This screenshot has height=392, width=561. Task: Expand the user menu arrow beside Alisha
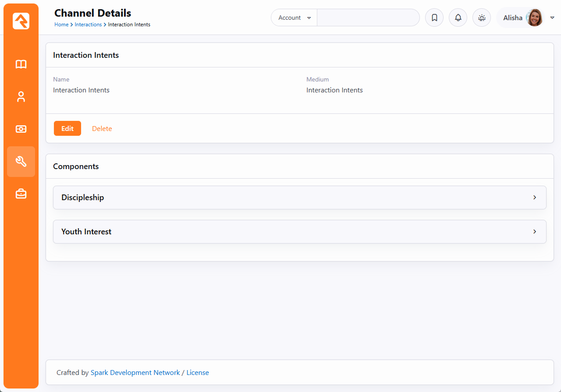coord(552,18)
